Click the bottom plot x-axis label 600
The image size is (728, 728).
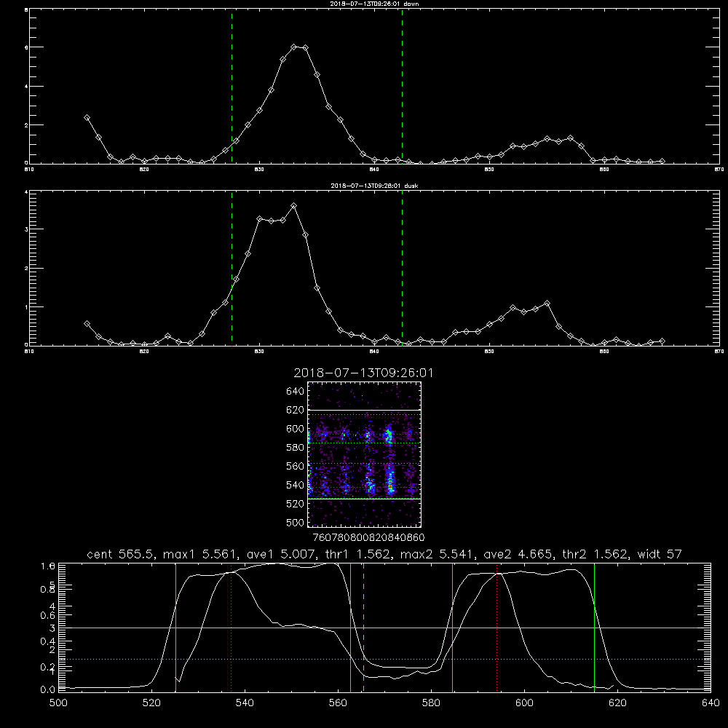pos(525,703)
